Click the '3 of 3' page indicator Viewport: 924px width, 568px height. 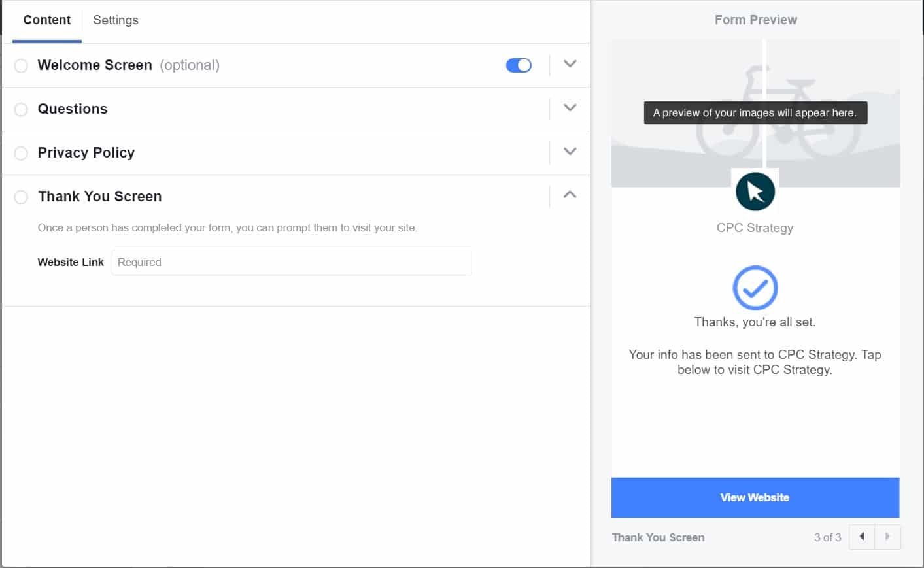click(827, 537)
